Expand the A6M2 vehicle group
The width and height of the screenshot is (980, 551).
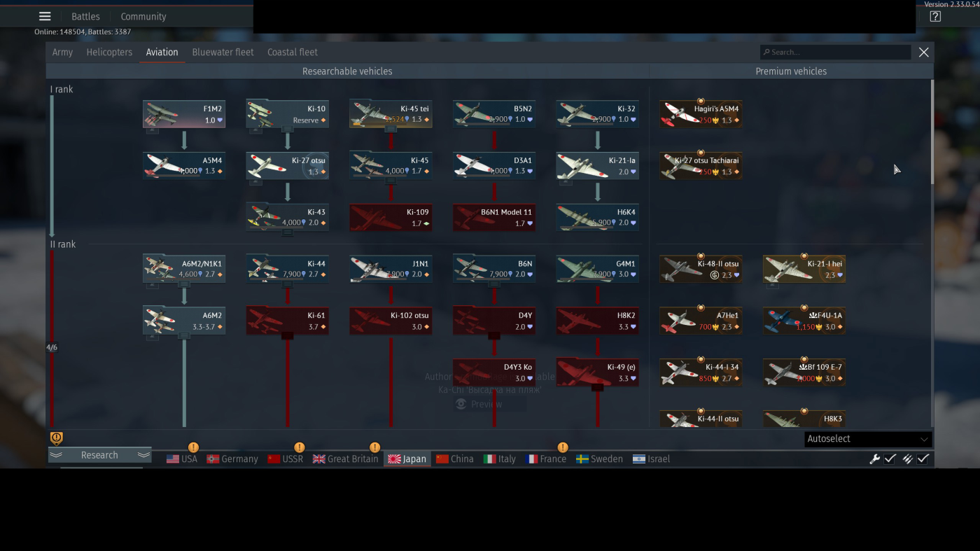(184, 336)
